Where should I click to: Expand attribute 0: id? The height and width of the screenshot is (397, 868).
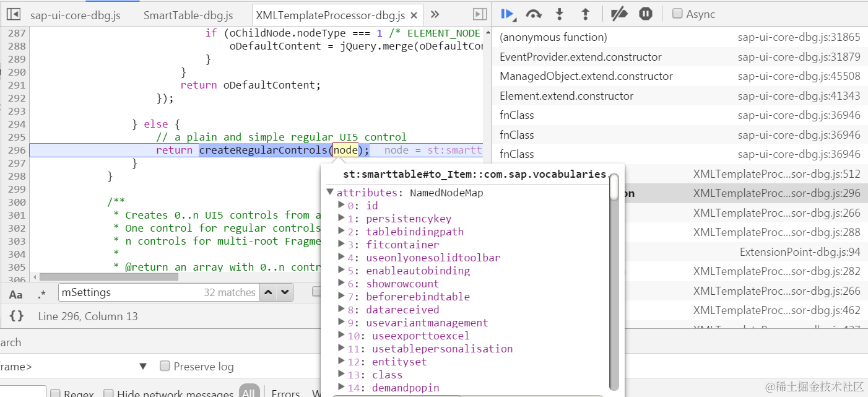(341, 206)
